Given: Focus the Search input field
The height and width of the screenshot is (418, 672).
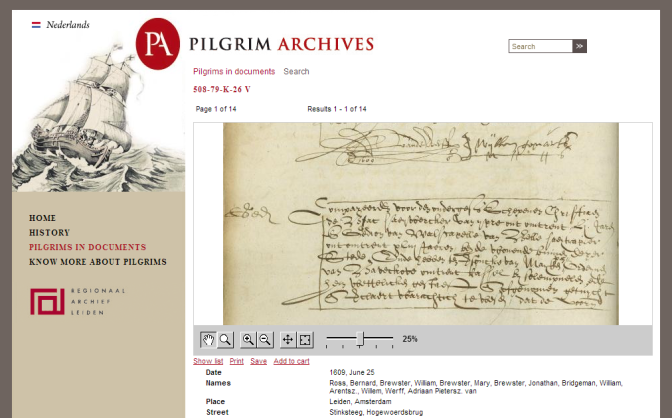Looking at the screenshot, I should (x=540, y=46).
